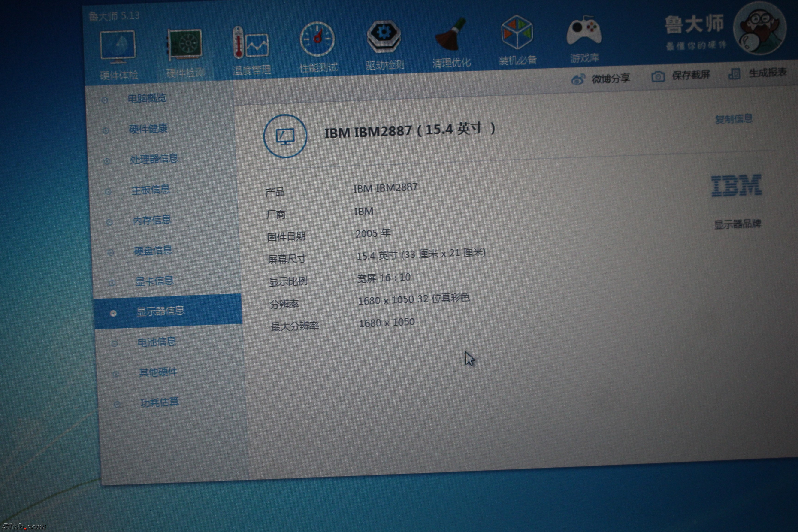This screenshot has width=798, height=532.
Task: Open 硬盘信息 hard disk info item
Action: [x=153, y=250]
